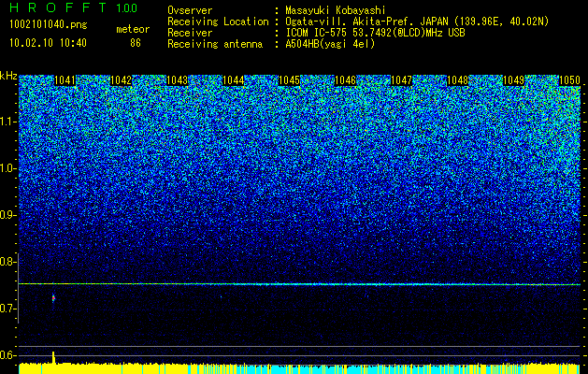Click the 1.0 frequency axis label
588x374 pixels.
point(7,169)
